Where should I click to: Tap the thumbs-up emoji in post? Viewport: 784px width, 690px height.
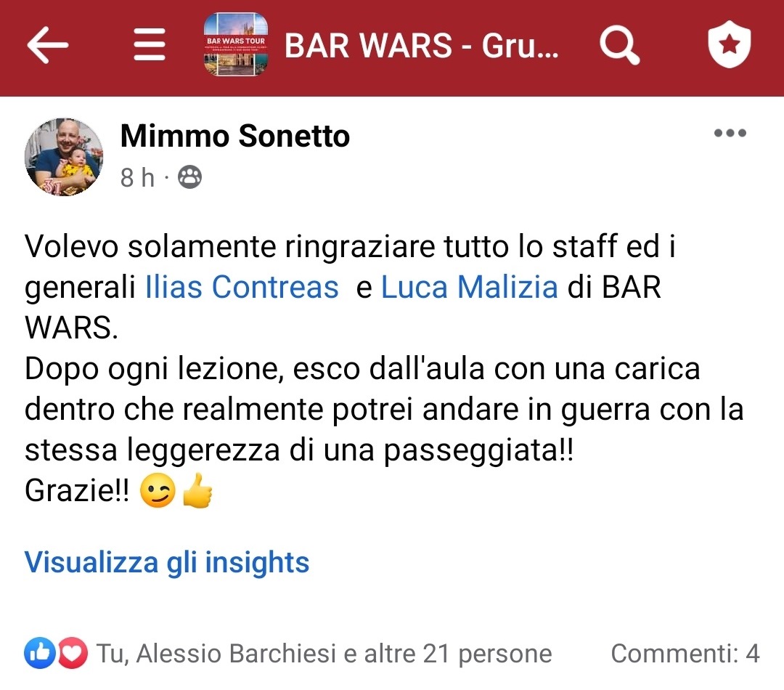coord(198,490)
